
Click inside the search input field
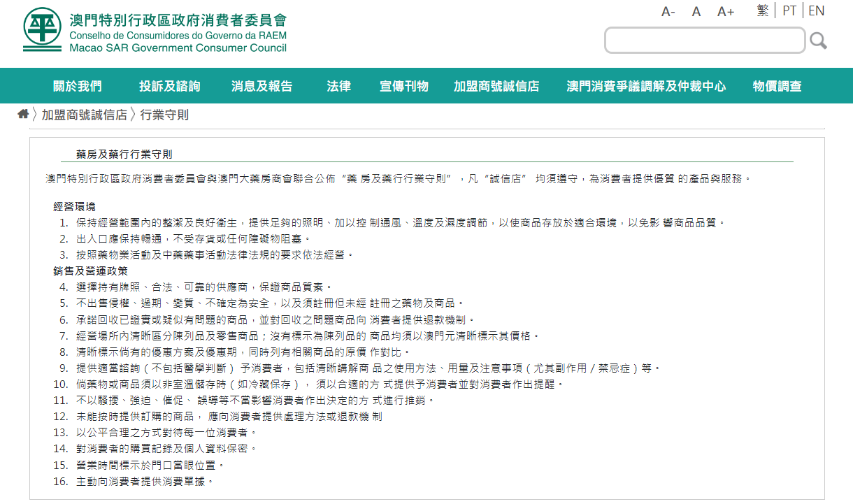[705, 41]
